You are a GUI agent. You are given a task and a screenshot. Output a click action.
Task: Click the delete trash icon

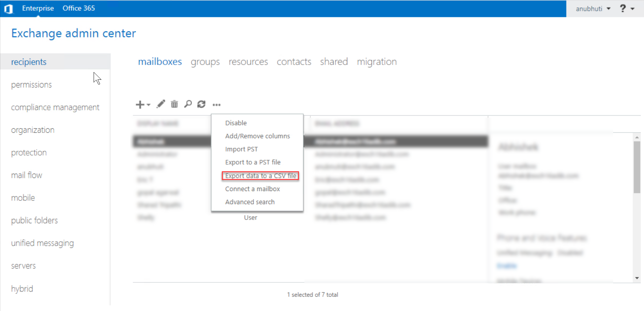(174, 104)
